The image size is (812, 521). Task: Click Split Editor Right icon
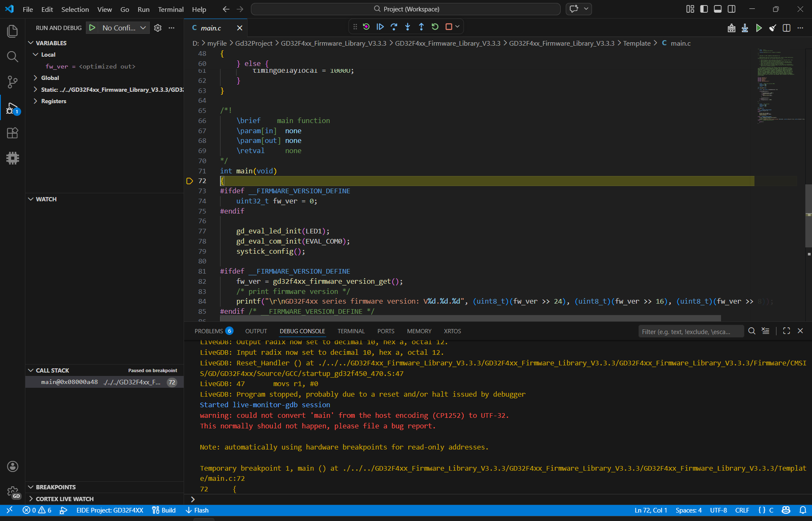point(787,28)
